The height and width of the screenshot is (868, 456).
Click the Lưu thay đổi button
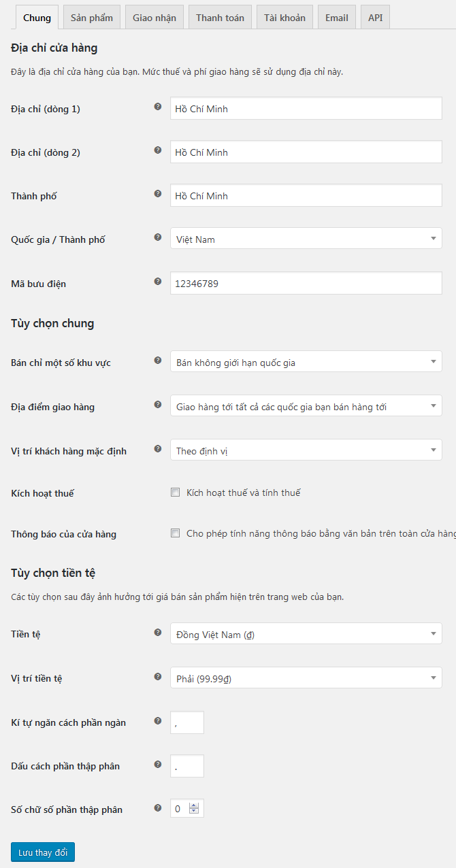(43, 852)
